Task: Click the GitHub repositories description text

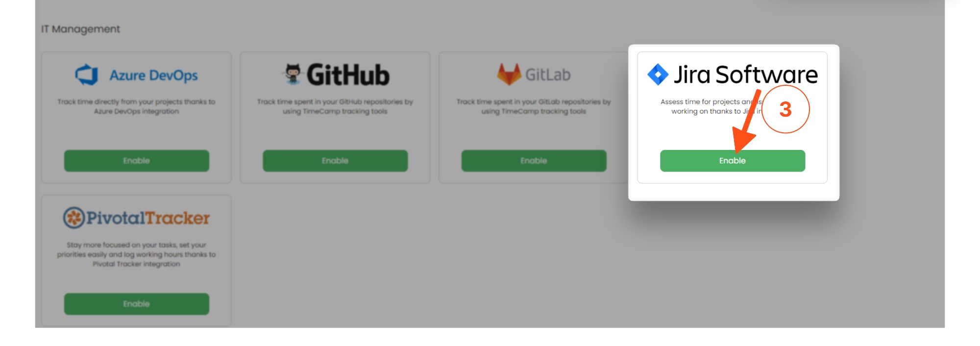Action: (335, 106)
